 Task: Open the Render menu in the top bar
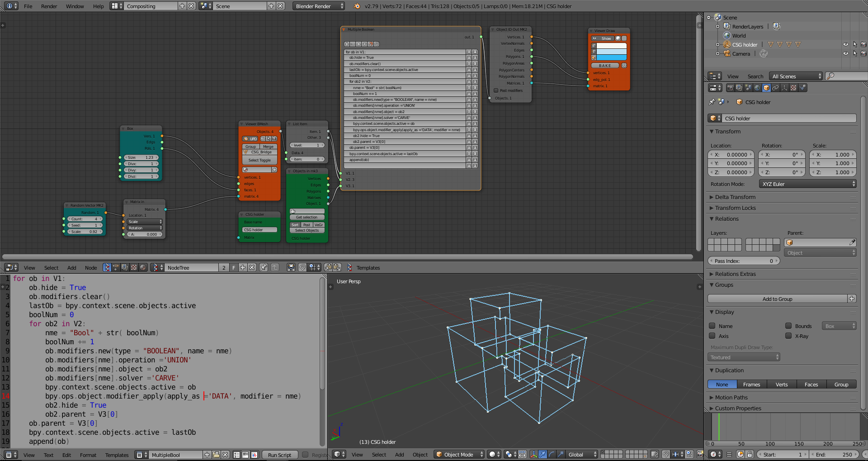pos(49,6)
